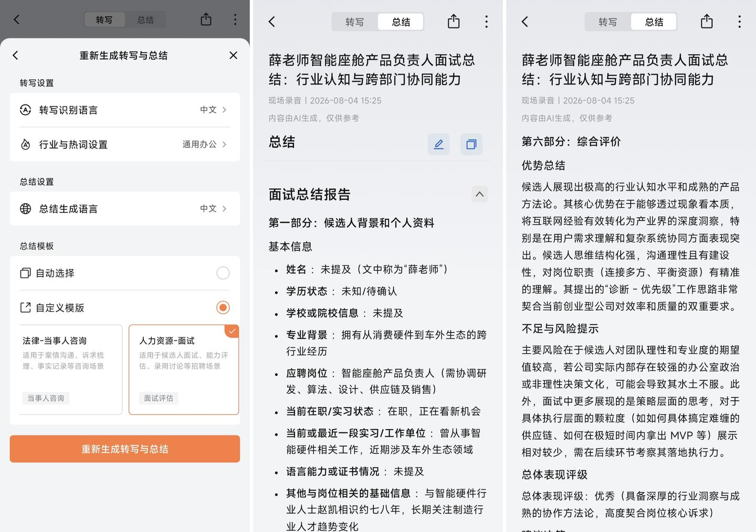Switch to 总结 tab in left screen
The height and width of the screenshot is (532, 756).
click(145, 20)
